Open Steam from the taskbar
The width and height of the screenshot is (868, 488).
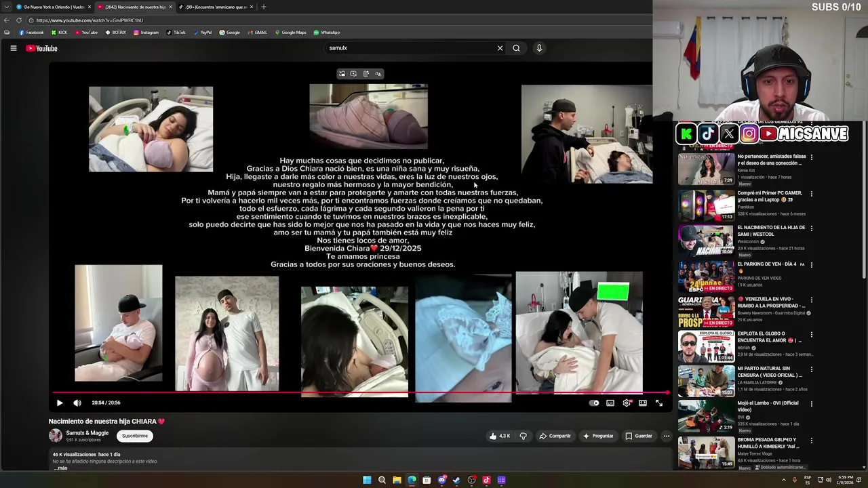[456, 480]
